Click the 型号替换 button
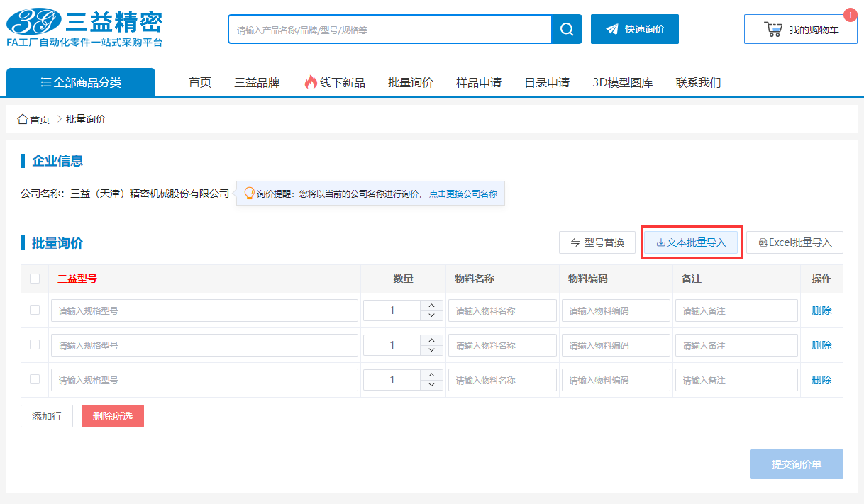The height and width of the screenshot is (504, 864). pyautogui.click(x=597, y=242)
